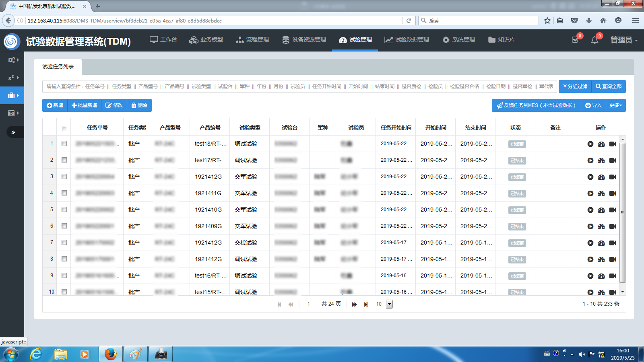Open the 知识库 menu
This screenshot has height=362, width=644.
tap(502, 40)
